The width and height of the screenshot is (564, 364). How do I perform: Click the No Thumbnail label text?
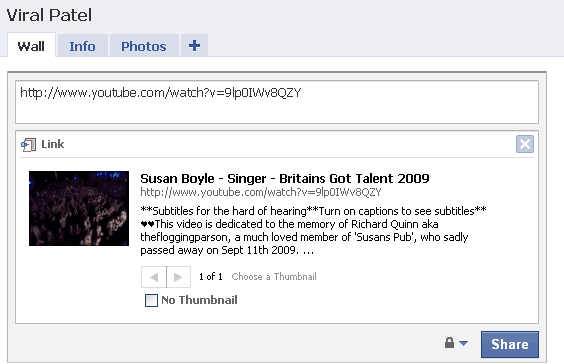[199, 300]
